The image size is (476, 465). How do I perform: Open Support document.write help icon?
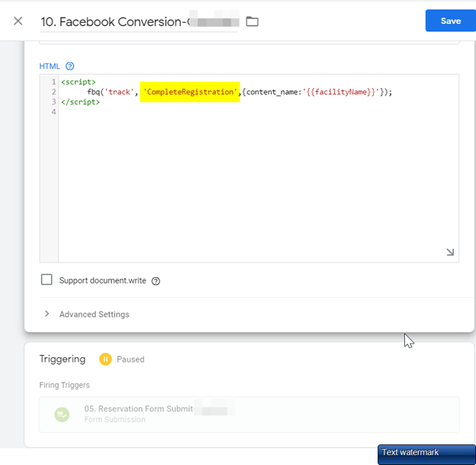(x=156, y=281)
